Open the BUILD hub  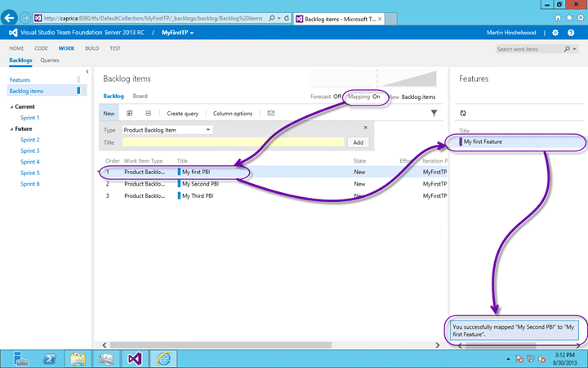coord(91,48)
